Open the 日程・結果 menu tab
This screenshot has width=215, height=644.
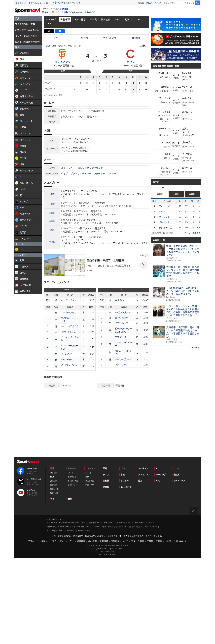tap(65, 20)
